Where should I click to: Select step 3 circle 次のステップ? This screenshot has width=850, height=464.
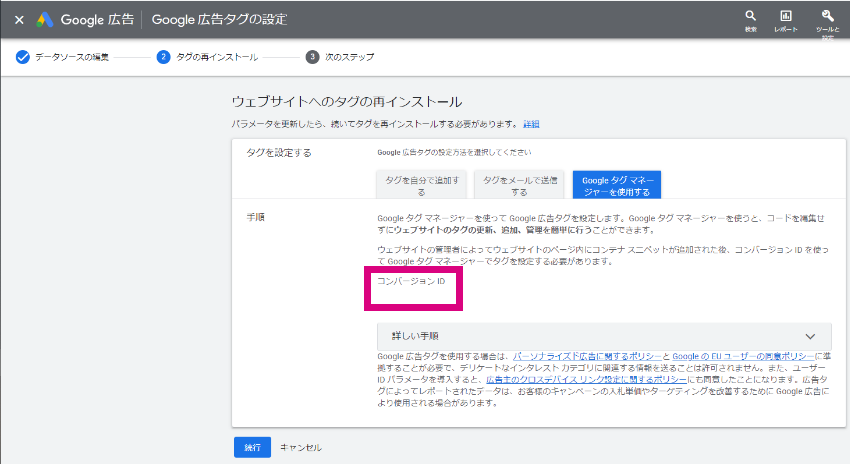[312, 57]
